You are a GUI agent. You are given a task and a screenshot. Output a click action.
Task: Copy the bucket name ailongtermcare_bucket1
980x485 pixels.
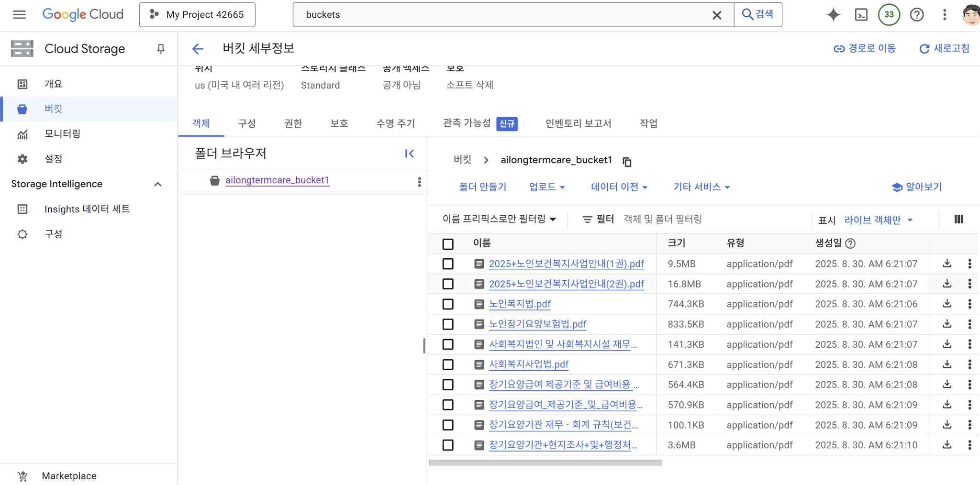[627, 162]
